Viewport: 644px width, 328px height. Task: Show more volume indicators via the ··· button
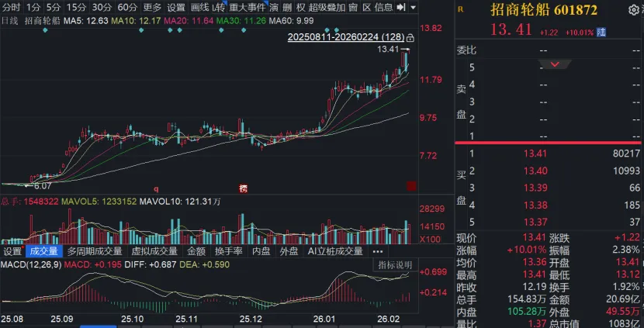(377, 251)
